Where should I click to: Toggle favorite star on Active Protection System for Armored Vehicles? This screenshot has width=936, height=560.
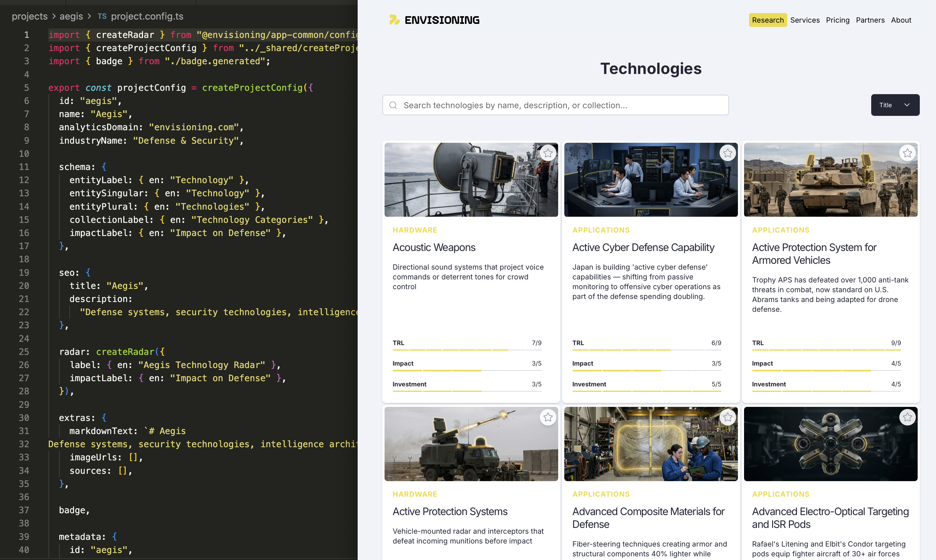[907, 153]
